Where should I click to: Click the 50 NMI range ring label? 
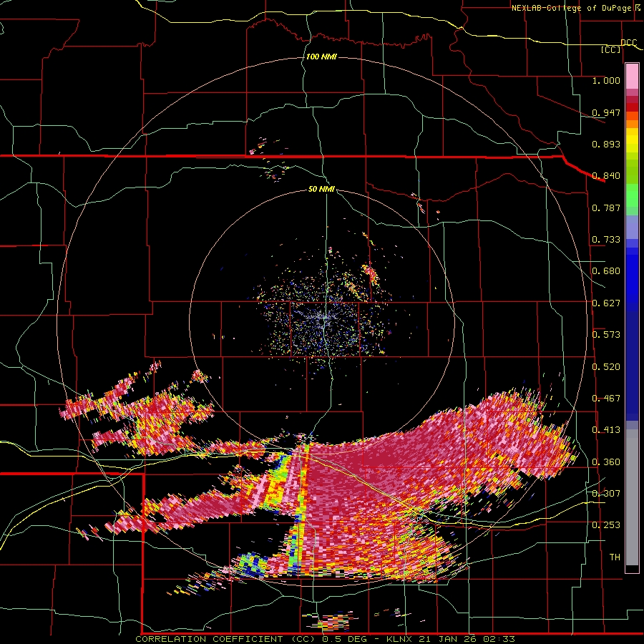pyautogui.click(x=321, y=190)
